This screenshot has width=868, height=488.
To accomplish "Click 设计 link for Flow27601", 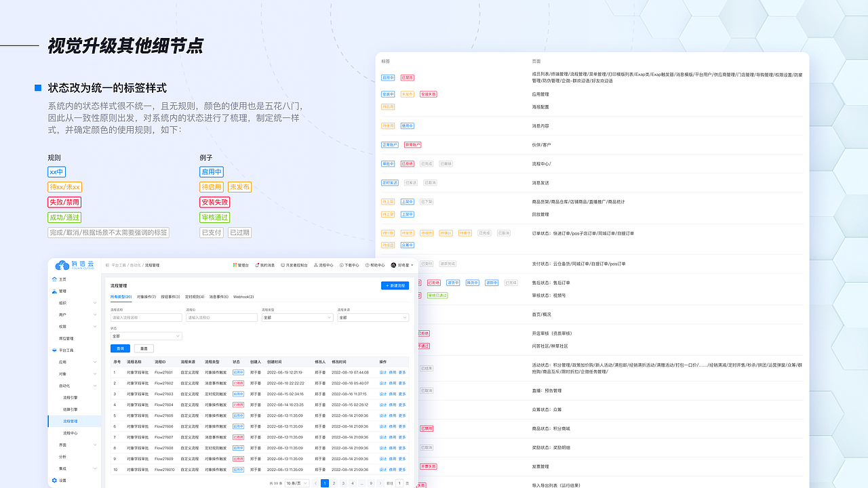I will pyautogui.click(x=382, y=372).
